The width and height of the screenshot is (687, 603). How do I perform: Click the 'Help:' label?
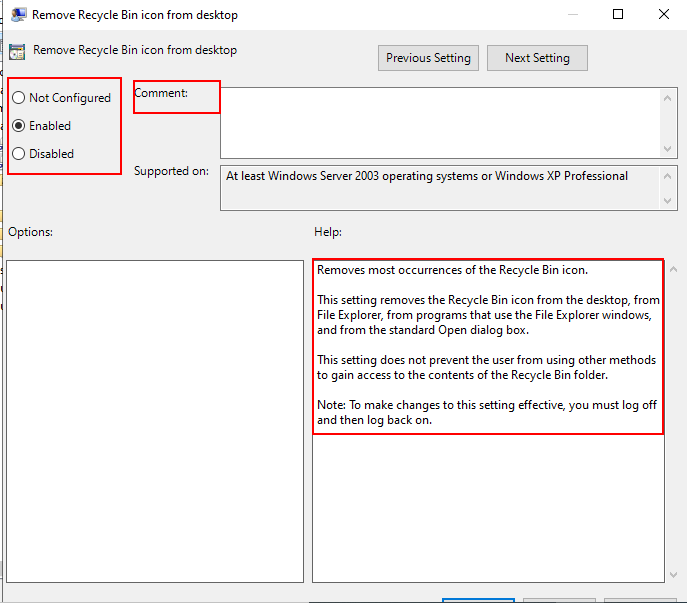328,232
